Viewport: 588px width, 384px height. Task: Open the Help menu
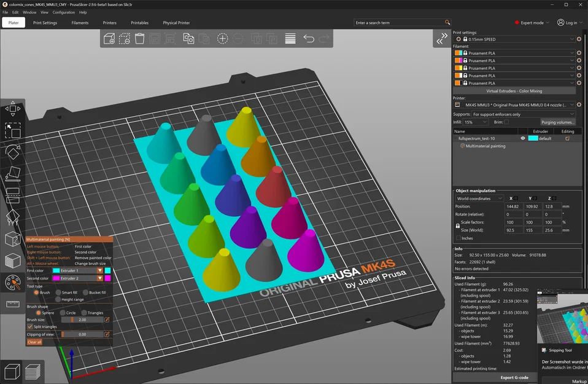click(83, 12)
